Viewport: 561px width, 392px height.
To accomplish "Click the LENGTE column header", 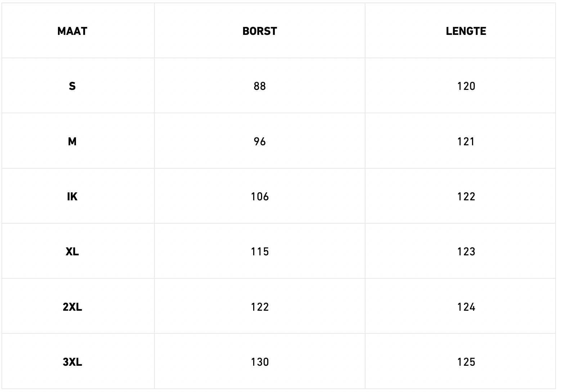I will 466,31.
